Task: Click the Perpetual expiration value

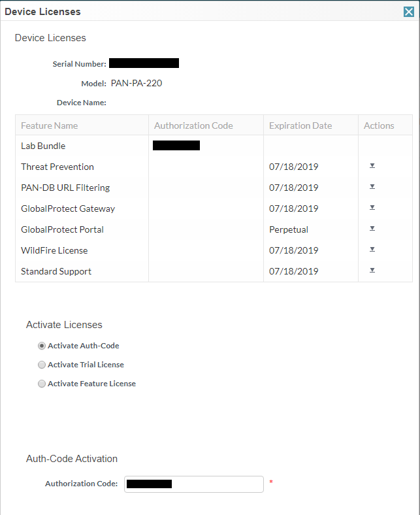Action: coord(289,229)
